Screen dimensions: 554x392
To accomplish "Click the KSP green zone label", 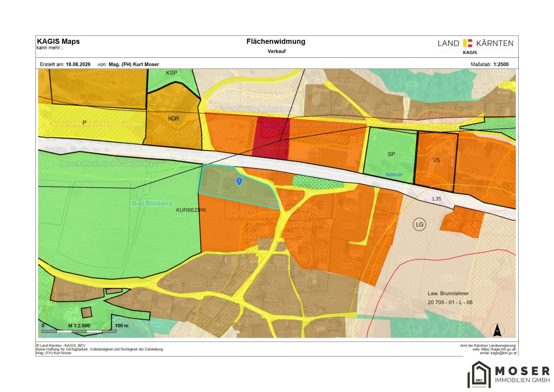I will [172, 73].
